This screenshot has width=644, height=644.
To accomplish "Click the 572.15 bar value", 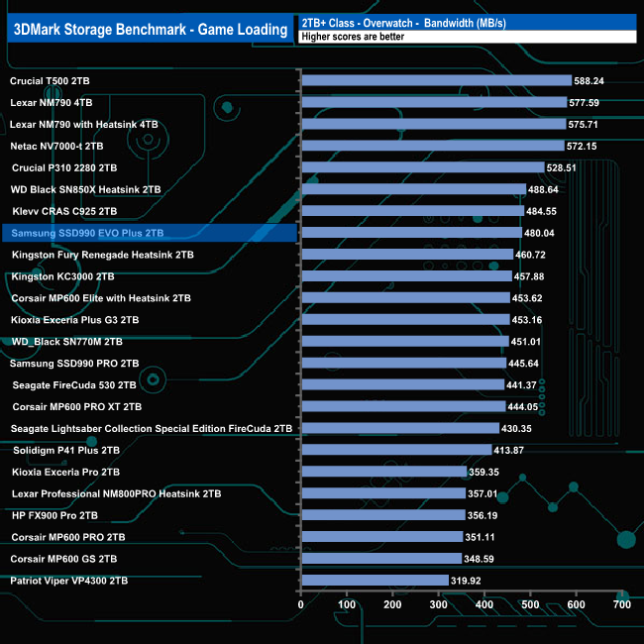I will [582, 147].
